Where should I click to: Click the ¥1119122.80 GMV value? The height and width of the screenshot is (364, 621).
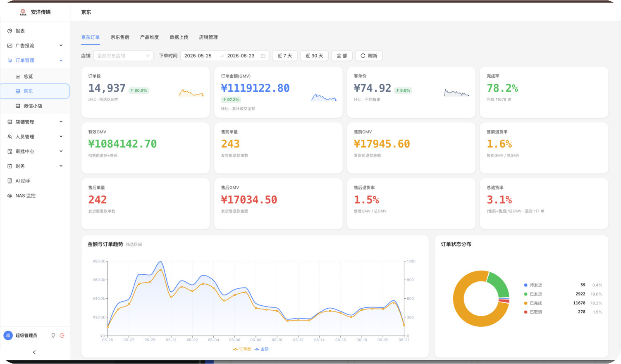tap(255, 88)
